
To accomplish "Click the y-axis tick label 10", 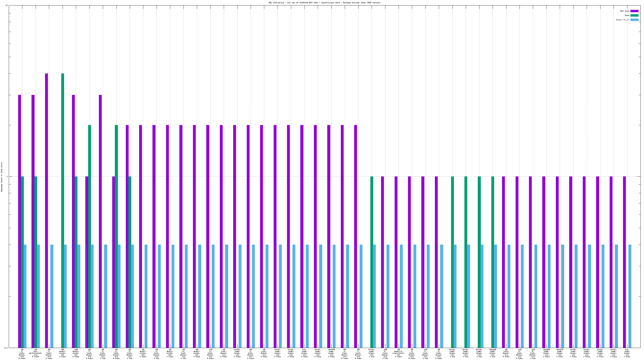I will click(7, 5).
